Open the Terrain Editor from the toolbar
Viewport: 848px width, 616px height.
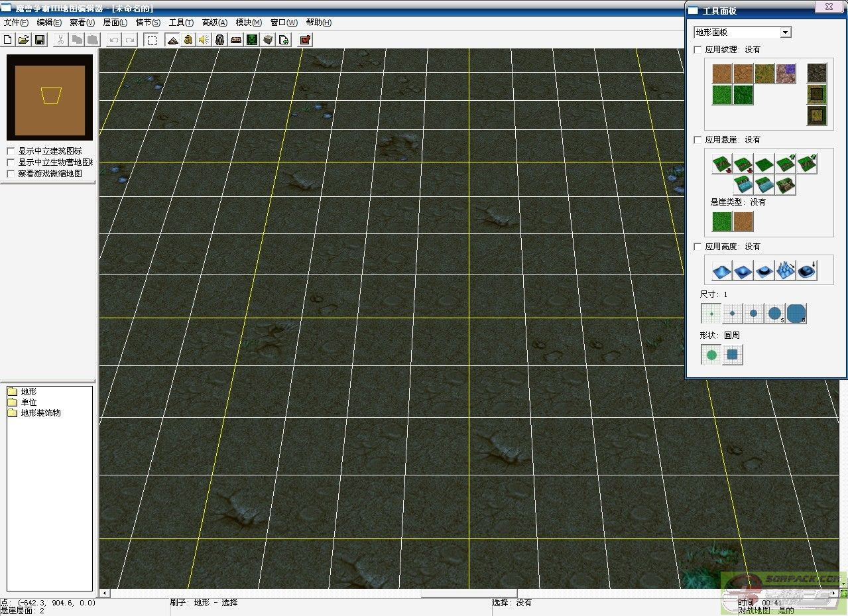coord(172,40)
